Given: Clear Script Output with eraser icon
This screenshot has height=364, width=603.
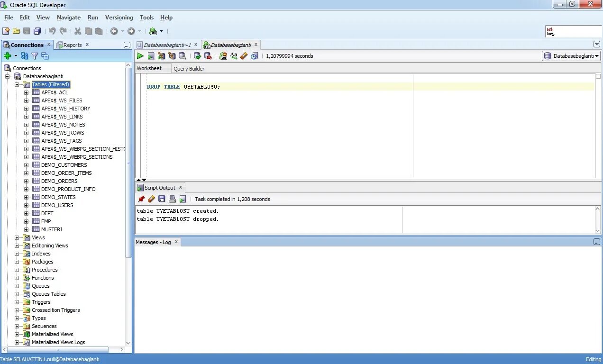Looking at the screenshot, I should tap(151, 199).
